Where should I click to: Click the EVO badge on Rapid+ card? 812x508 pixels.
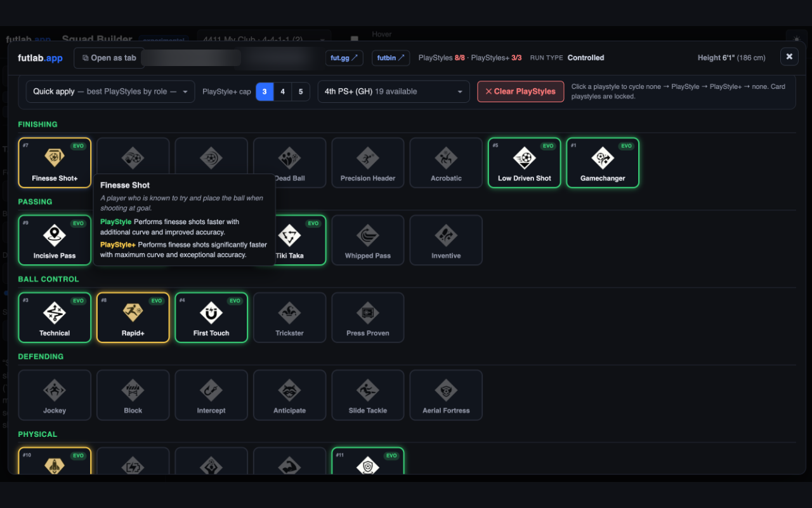click(156, 301)
